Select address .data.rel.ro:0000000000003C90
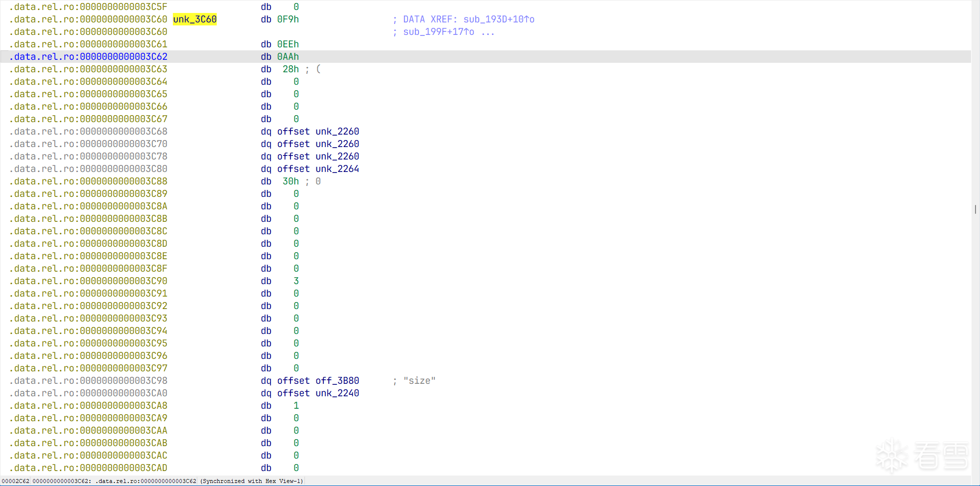 [x=89, y=281]
